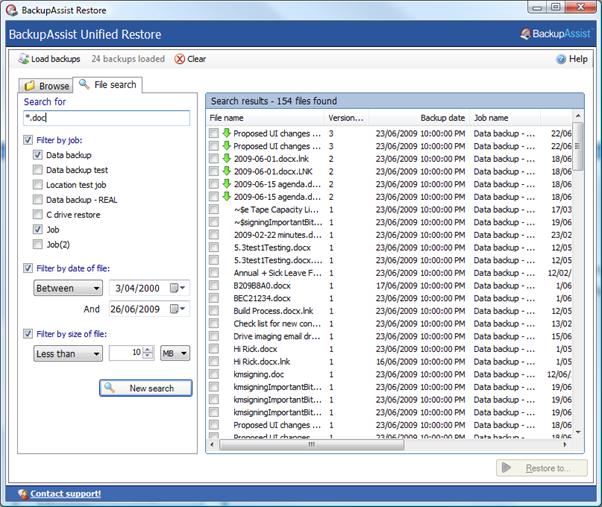Open the Contact support link
The height and width of the screenshot is (507, 602).
click(65, 494)
